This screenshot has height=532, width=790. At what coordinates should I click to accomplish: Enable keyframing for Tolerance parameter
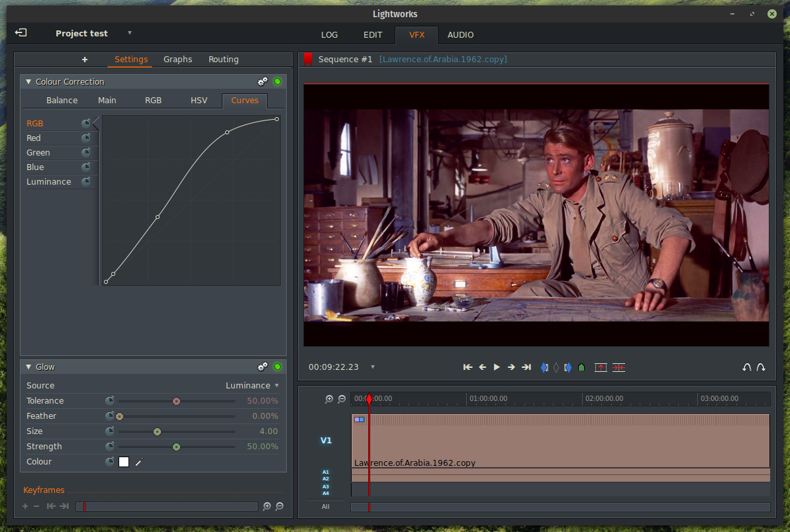(x=110, y=400)
